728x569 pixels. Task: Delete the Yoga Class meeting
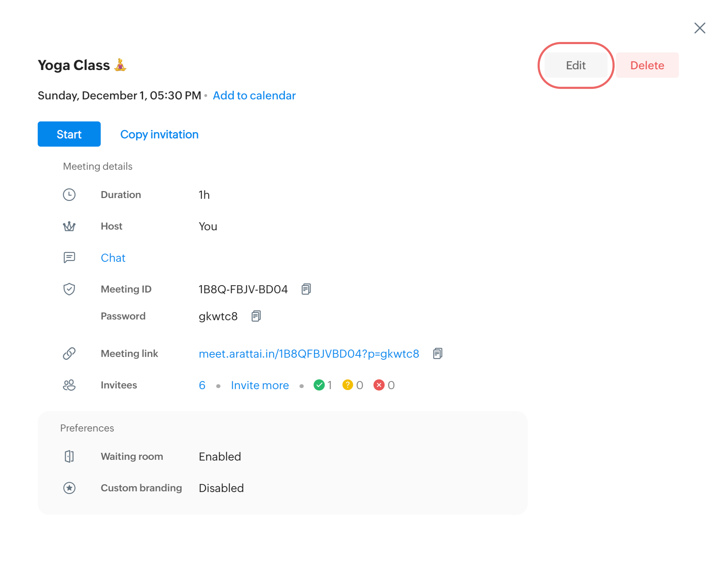coord(647,65)
